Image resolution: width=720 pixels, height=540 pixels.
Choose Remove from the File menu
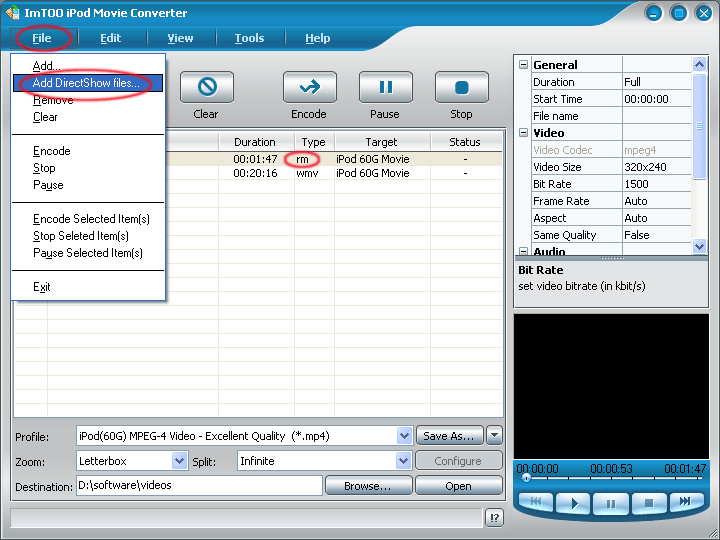(x=88, y=100)
